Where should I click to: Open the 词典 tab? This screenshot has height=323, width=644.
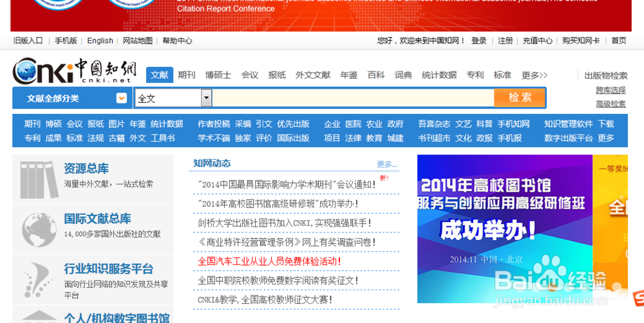pos(403,75)
